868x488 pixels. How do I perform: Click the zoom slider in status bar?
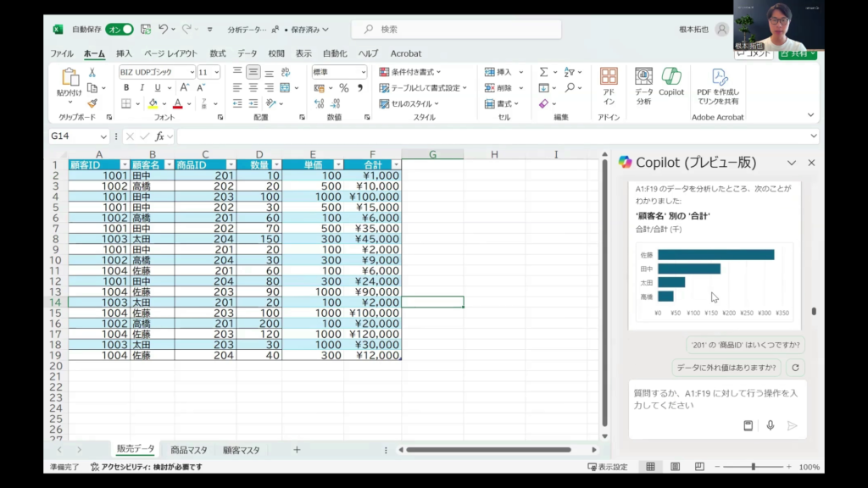(753, 467)
